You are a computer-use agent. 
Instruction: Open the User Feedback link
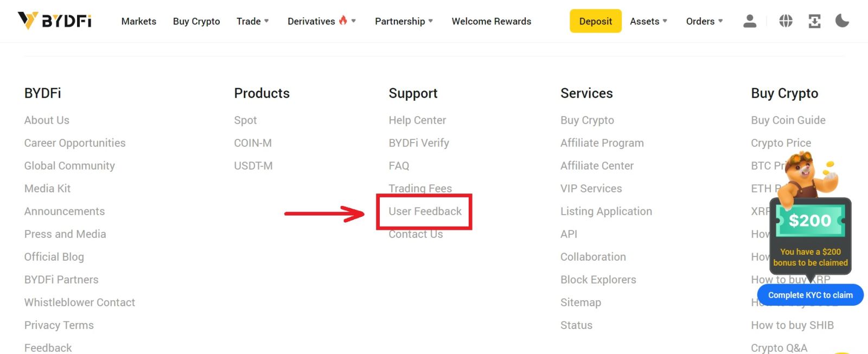(x=424, y=211)
